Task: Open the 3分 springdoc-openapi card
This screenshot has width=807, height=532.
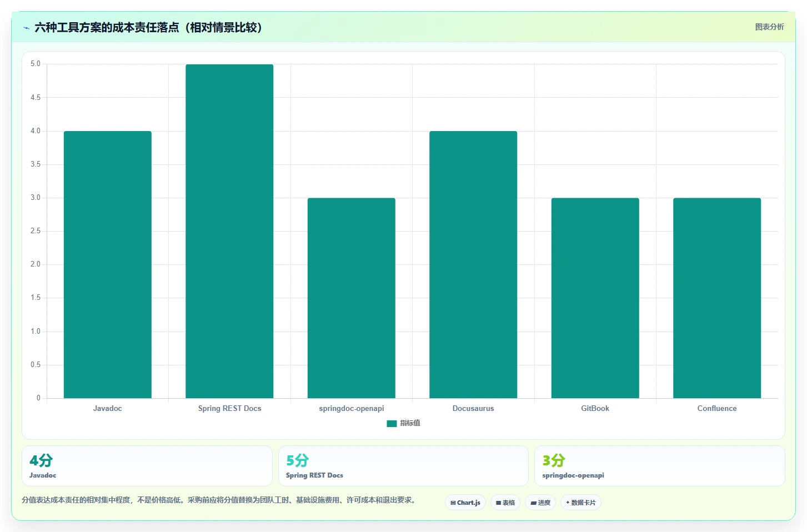Action: click(x=659, y=466)
